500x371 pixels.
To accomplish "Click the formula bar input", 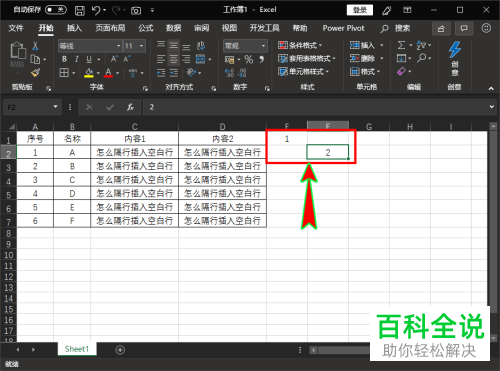I will coord(315,107).
